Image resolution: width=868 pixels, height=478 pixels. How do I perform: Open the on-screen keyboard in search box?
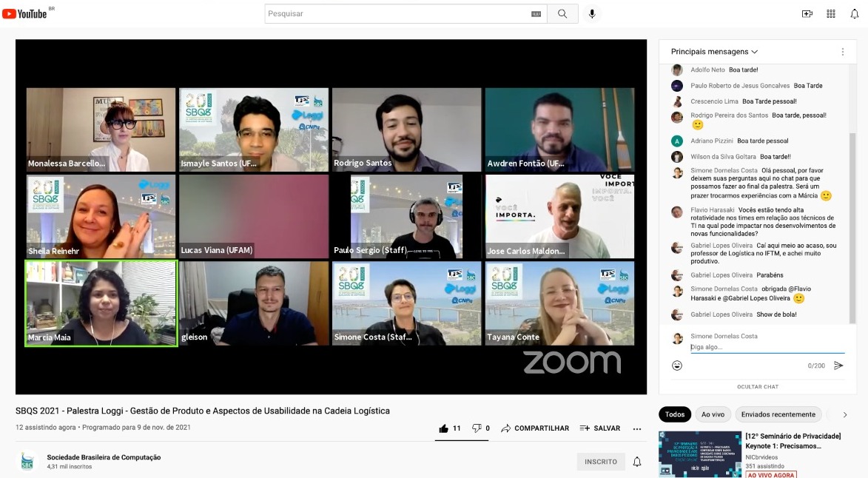(x=536, y=14)
